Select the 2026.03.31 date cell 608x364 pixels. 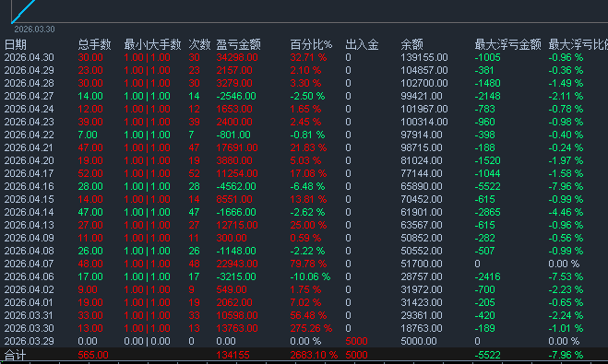(30, 315)
